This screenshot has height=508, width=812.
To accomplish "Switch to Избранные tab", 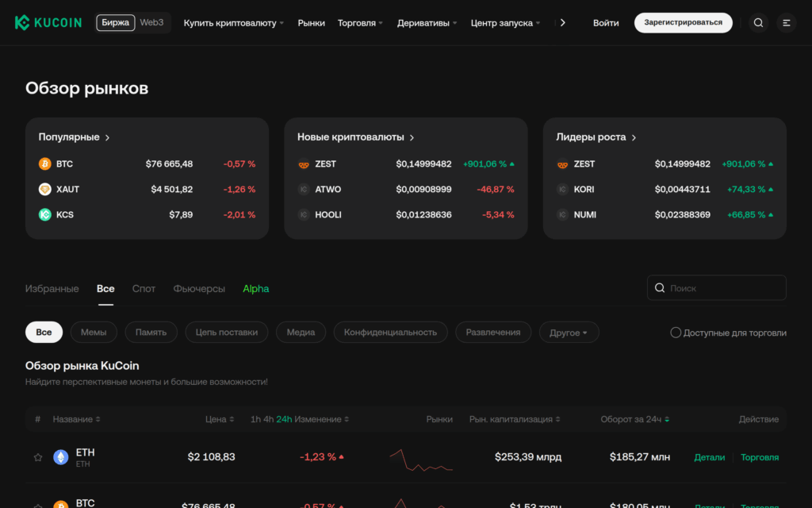I will pos(52,289).
